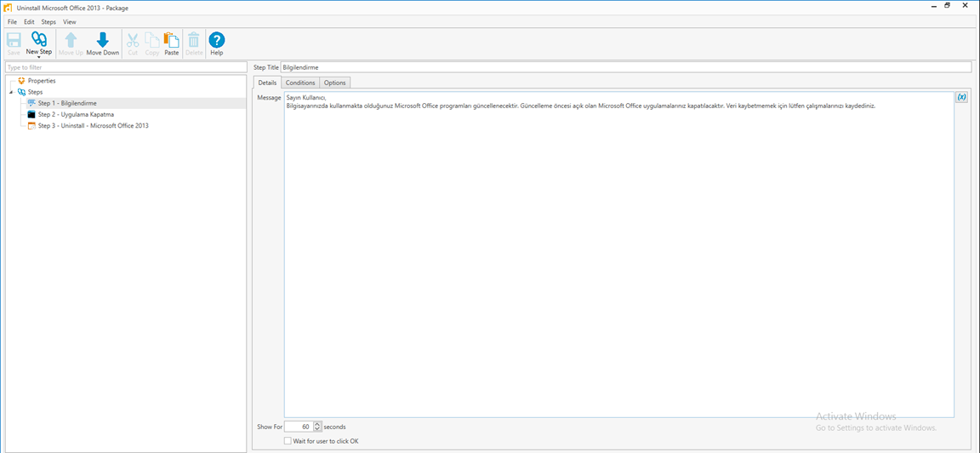This screenshot has height=453, width=980.
Task: Click the Properties node icon in the tree
Action: point(22,81)
